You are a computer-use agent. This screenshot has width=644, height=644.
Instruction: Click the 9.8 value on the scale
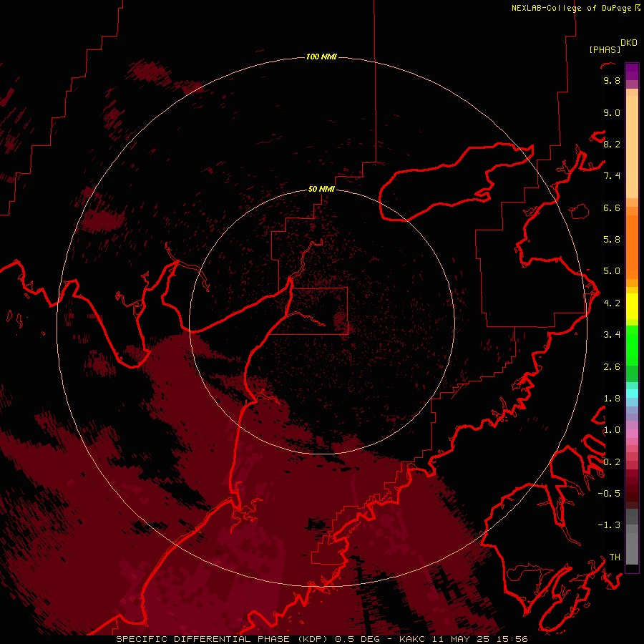[x=612, y=81]
